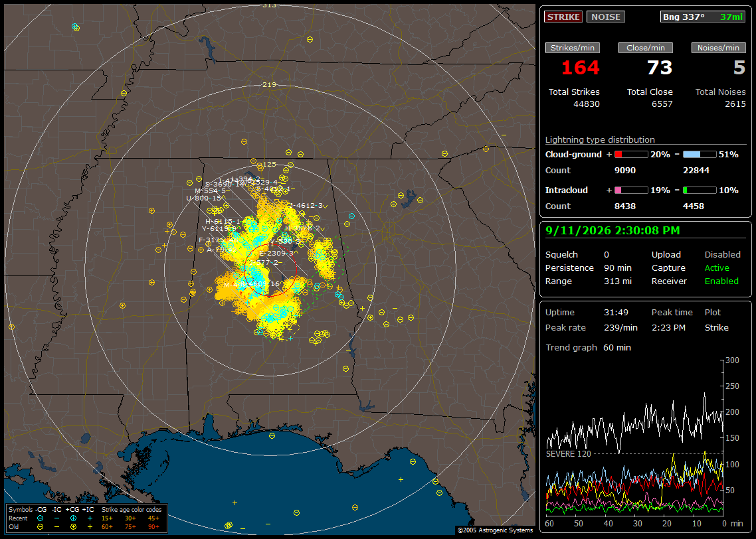The width and height of the screenshot is (756, 539).
Task: Click the cyan strike marker in northwest corner
Action: click(x=74, y=27)
